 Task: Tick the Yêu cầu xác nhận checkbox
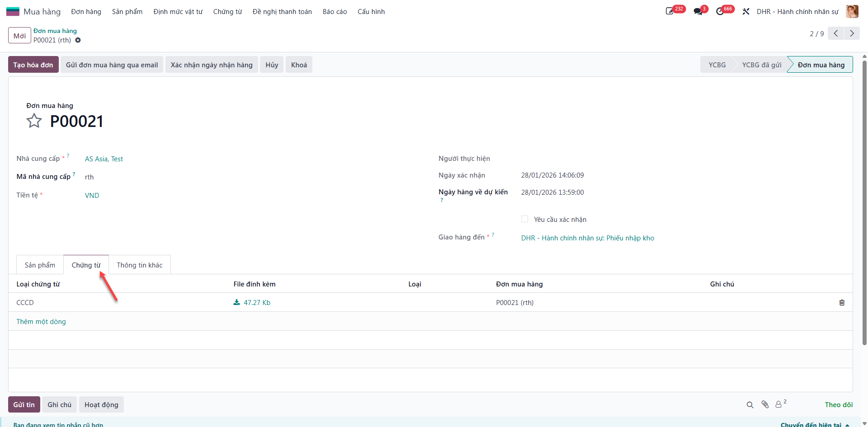pos(524,219)
